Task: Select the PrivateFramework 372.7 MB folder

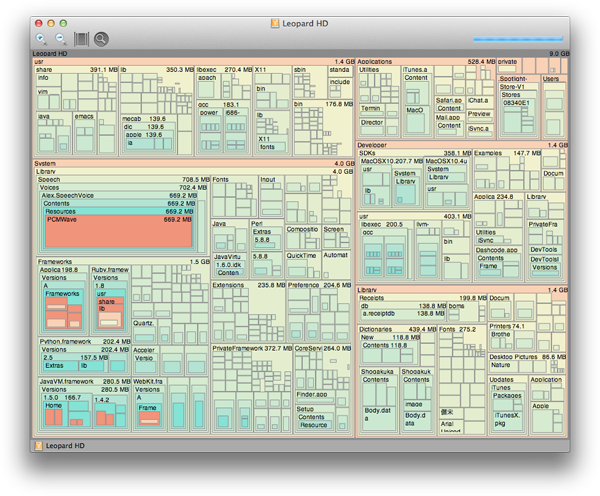Action: (x=252, y=348)
